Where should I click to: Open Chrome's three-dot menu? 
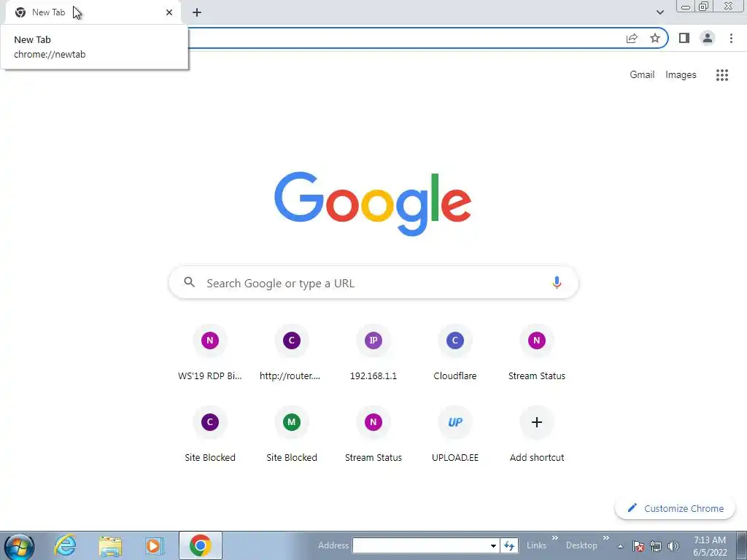[731, 38]
